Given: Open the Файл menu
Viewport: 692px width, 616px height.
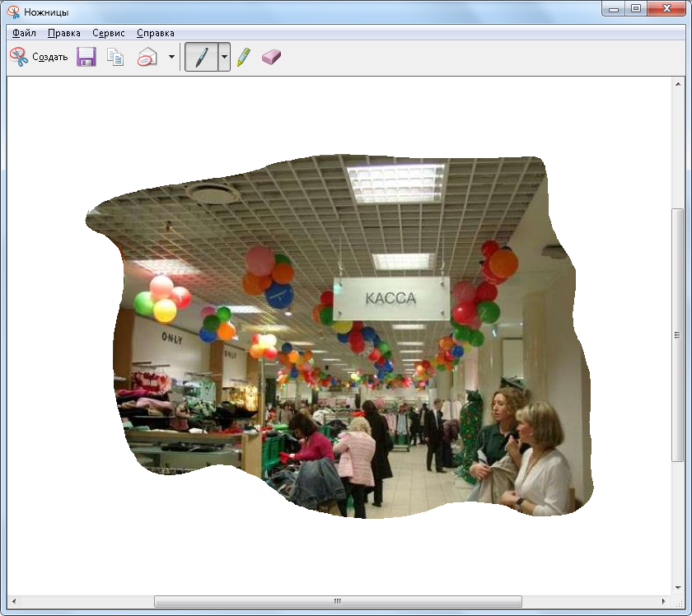Looking at the screenshot, I should (24, 33).
